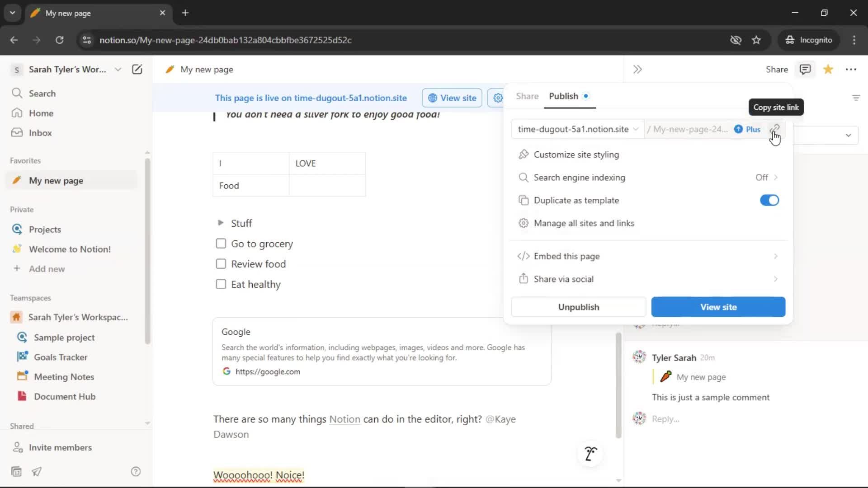The width and height of the screenshot is (868, 488).
Task: Expand Embed this page option
Action: (648, 256)
